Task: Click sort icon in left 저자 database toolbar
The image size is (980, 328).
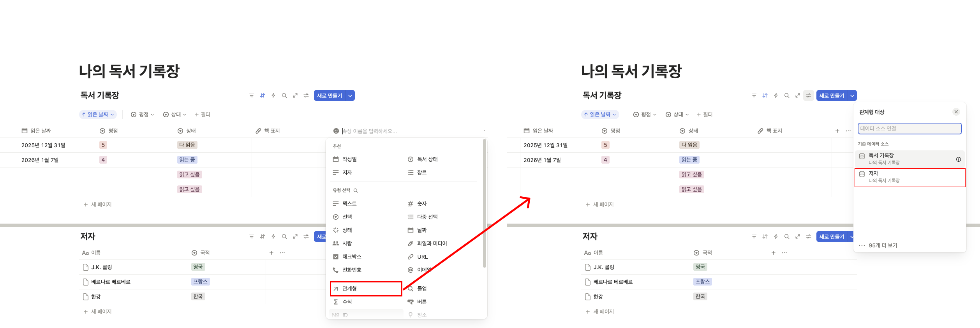Action: tap(263, 236)
